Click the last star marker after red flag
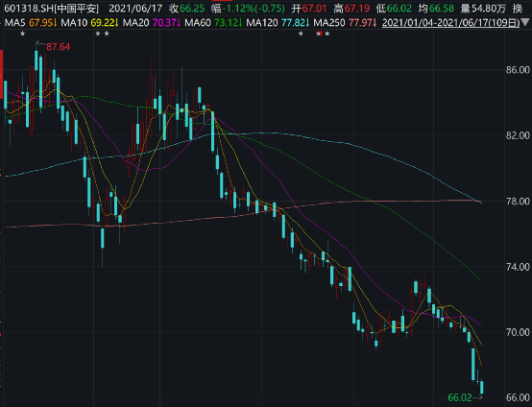Image resolution: width=532 pixels, height=407 pixels. tap(327, 34)
